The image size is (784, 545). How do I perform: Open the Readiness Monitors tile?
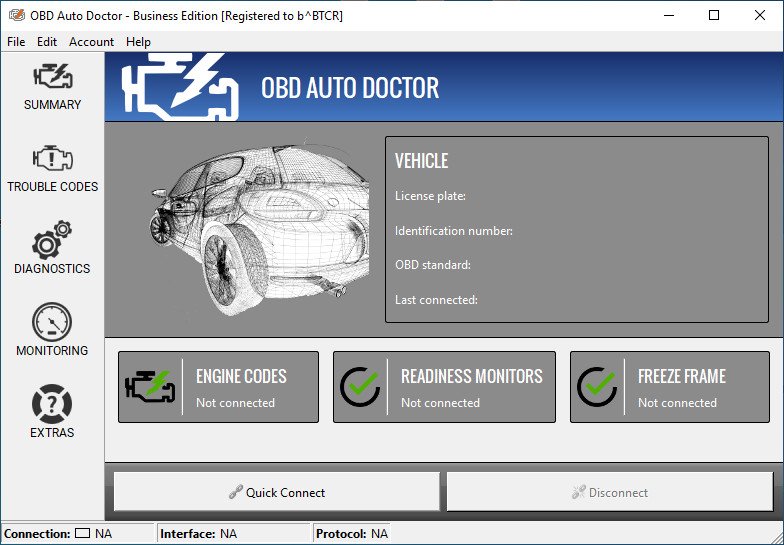[470, 387]
